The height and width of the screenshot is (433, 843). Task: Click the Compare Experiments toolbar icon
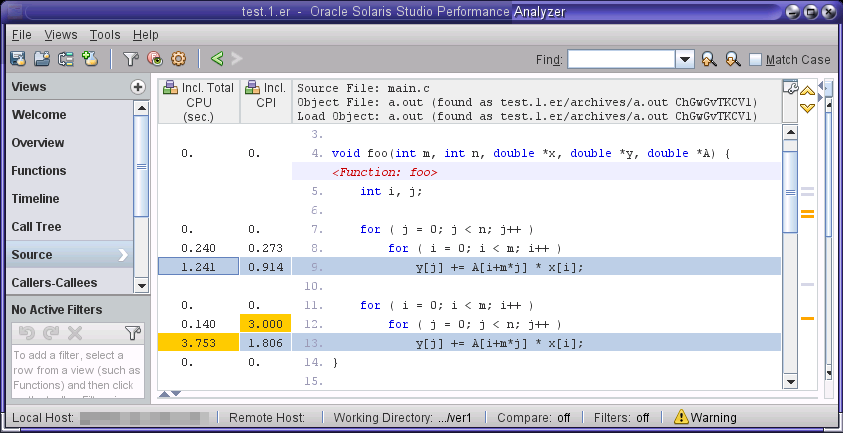pos(66,59)
